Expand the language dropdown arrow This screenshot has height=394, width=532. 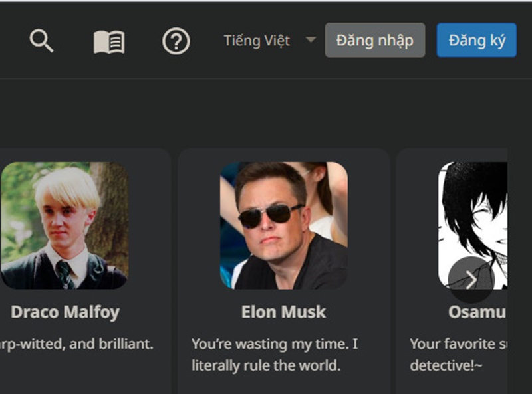pyautogui.click(x=311, y=40)
